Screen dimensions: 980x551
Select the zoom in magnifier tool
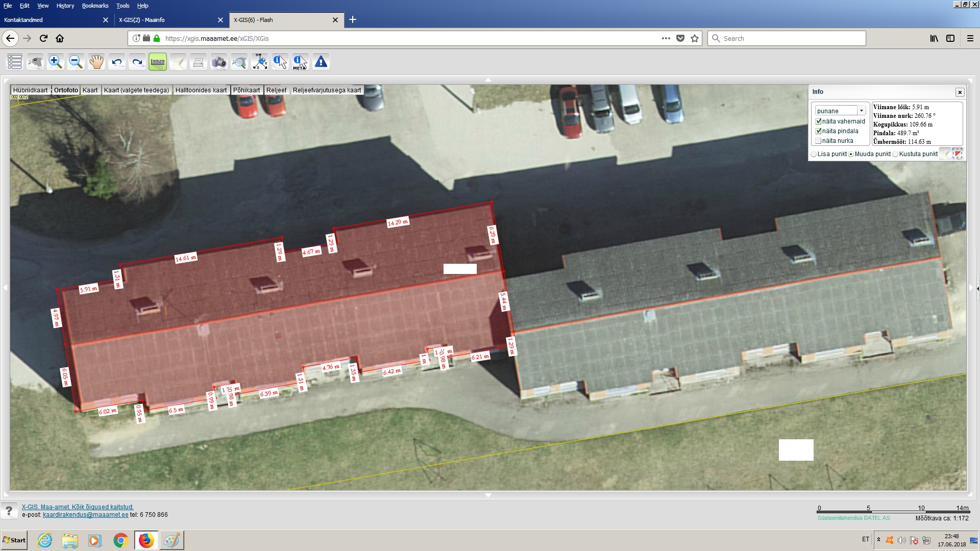point(56,62)
